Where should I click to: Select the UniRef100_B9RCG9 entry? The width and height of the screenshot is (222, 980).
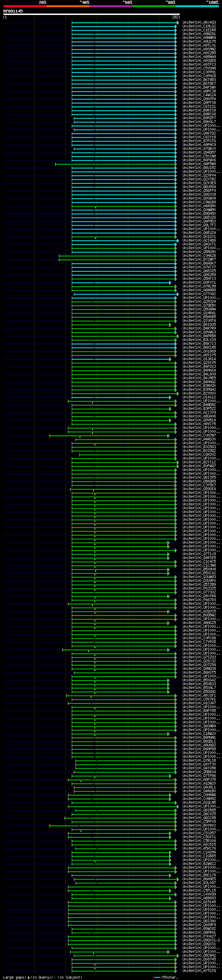tap(199, 114)
